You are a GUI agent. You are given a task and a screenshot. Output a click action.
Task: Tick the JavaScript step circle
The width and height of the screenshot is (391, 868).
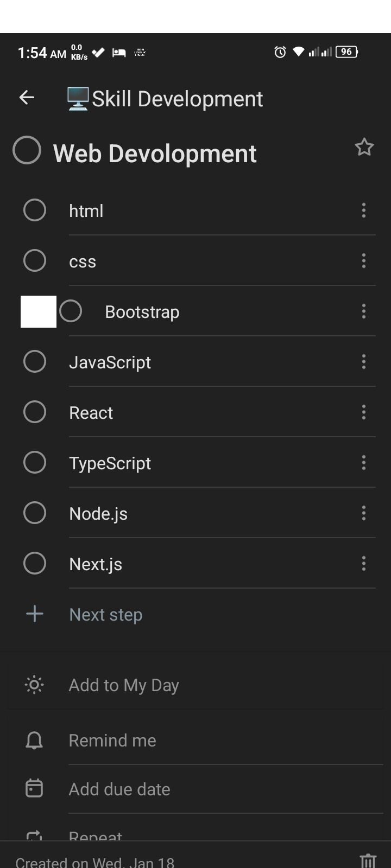coord(35,361)
